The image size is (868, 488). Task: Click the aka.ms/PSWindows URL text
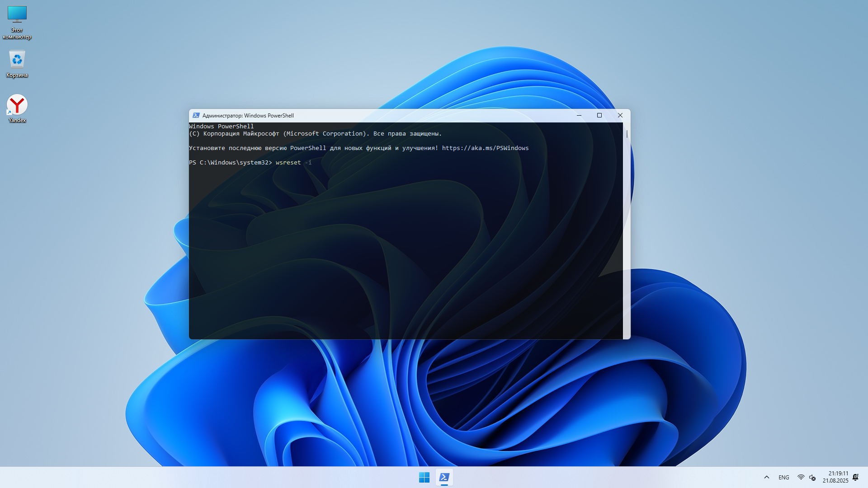tap(485, 148)
